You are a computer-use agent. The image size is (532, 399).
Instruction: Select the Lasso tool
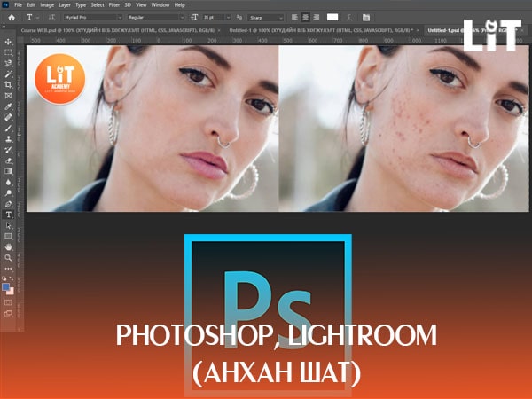8,63
